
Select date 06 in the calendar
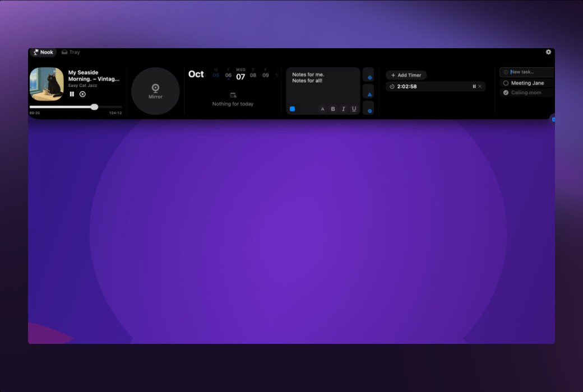tap(228, 75)
